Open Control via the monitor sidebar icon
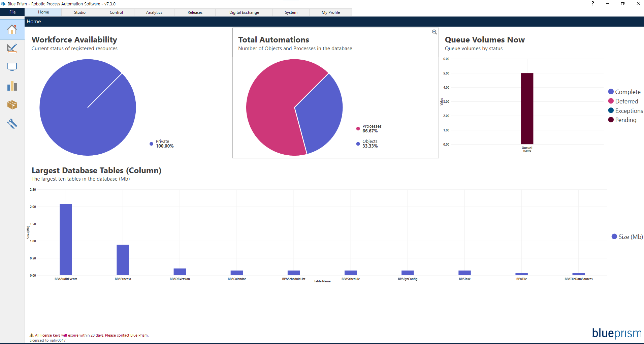The image size is (644, 344). [12, 67]
